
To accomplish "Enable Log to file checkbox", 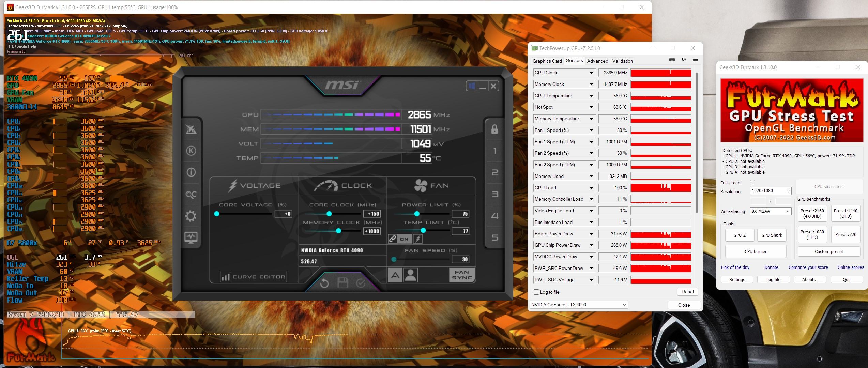I will point(536,292).
